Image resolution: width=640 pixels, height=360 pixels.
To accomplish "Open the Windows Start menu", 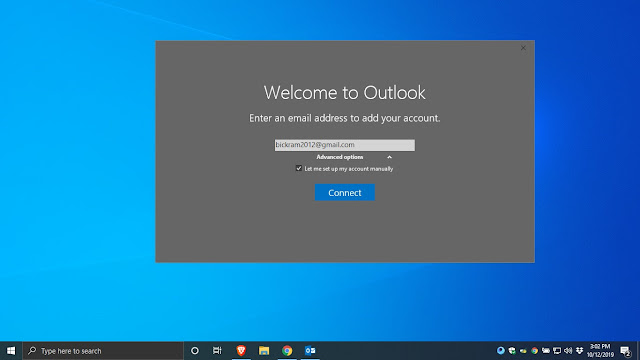I will pyautogui.click(x=11, y=351).
